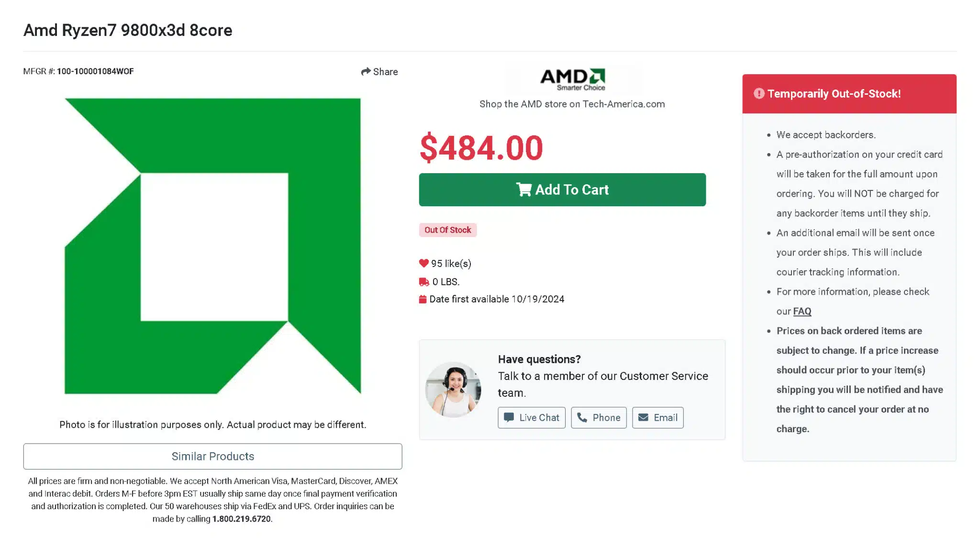Click the customer service agent photo

tap(453, 389)
